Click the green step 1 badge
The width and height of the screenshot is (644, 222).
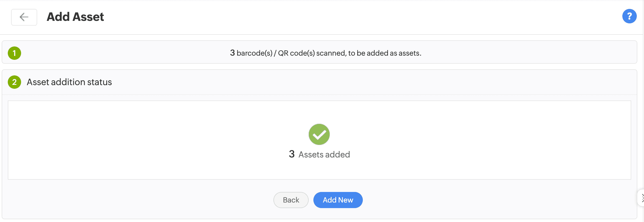(14, 53)
